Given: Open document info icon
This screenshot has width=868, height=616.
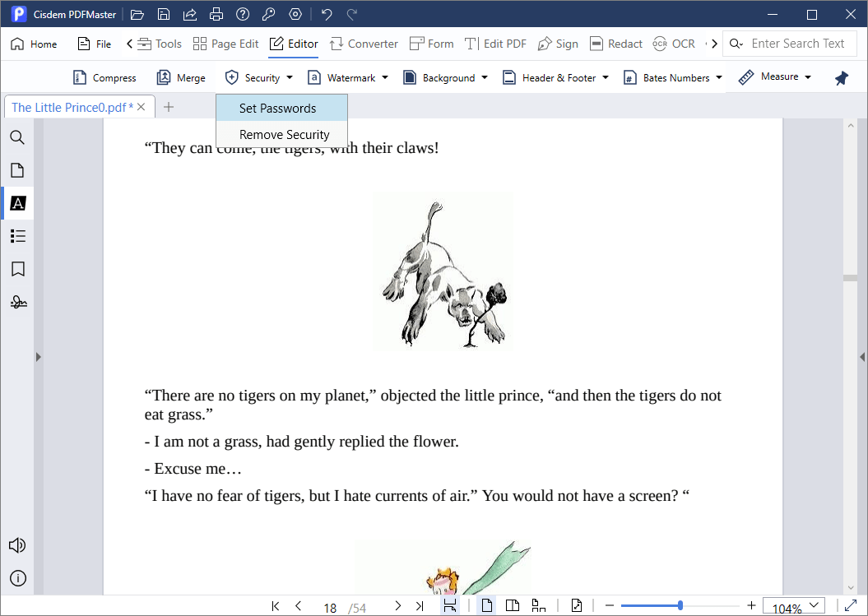Looking at the screenshot, I should click(x=18, y=578).
